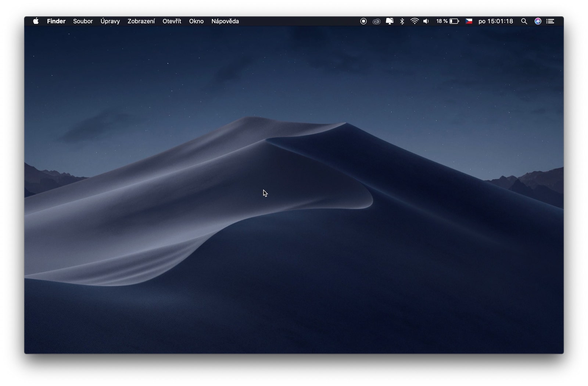
Task: Open the Zobrazení menu
Action: tap(141, 21)
